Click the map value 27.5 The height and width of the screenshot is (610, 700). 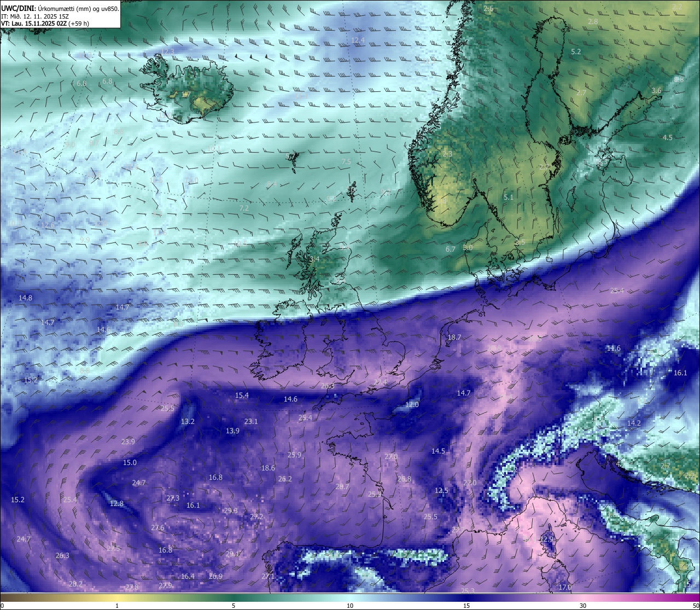pos(113,548)
